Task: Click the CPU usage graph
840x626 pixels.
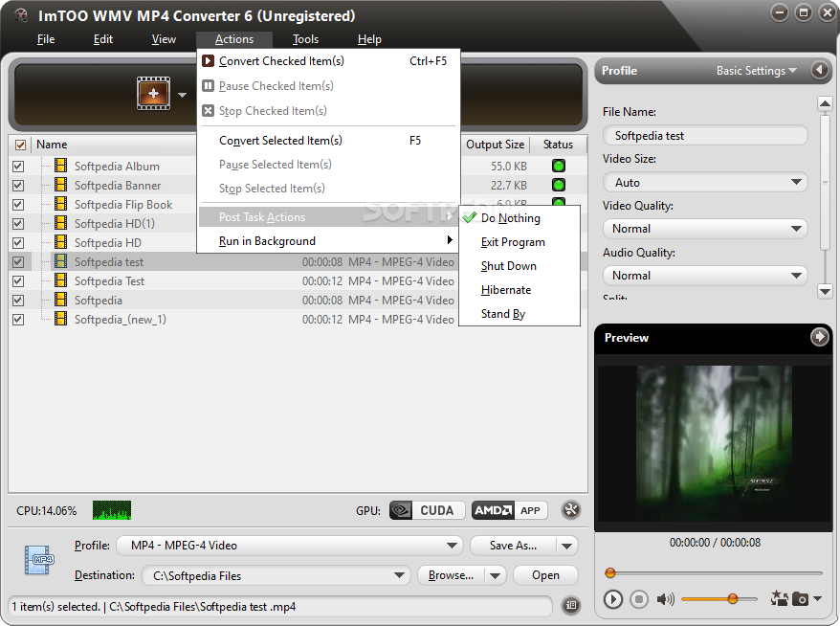Action: (111, 510)
